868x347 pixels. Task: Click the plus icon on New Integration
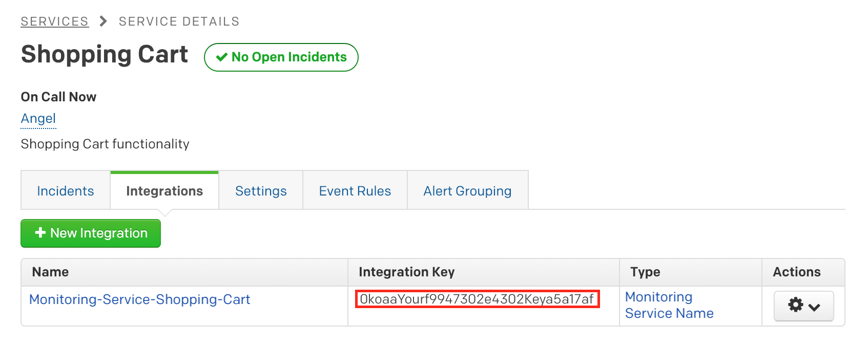click(x=40, y=233)
